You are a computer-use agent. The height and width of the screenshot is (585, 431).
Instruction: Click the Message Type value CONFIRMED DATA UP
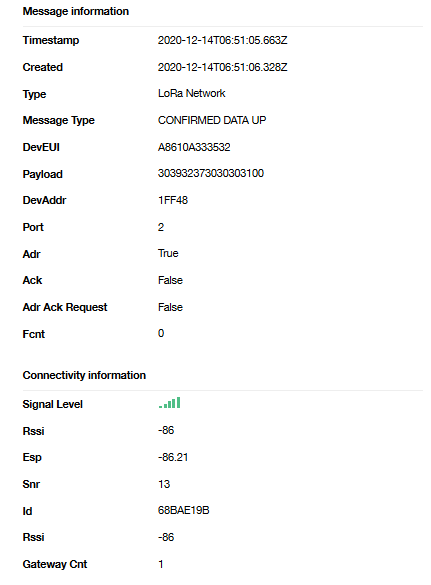212,120
